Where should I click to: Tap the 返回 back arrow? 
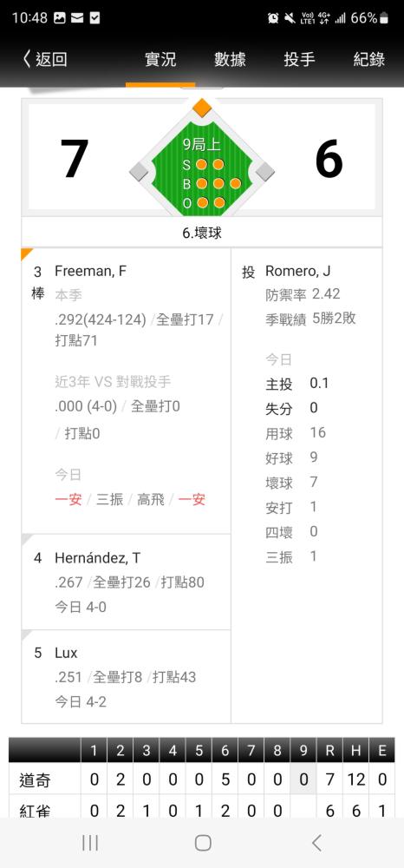point(44,59)
